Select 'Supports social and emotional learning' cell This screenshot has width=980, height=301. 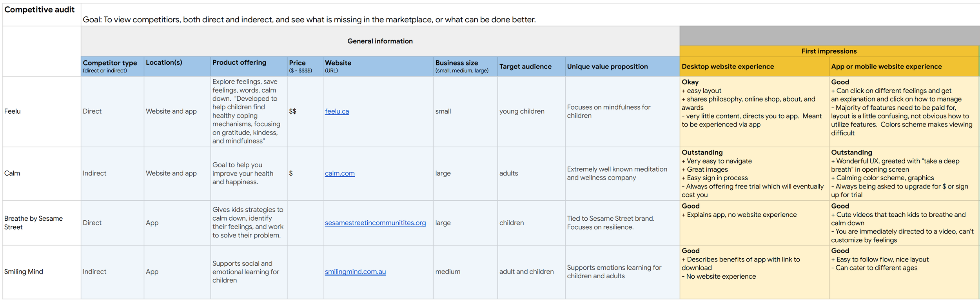pos(249,272)
